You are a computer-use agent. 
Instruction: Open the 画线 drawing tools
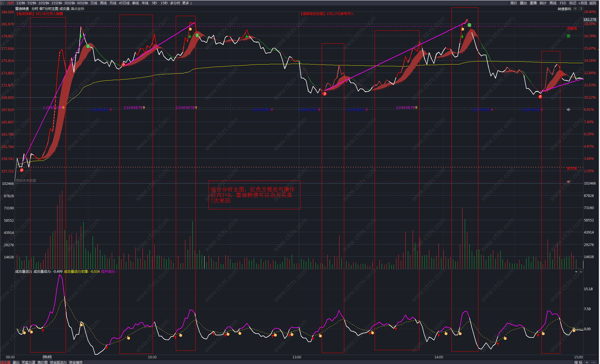click(x=553, y=3)
